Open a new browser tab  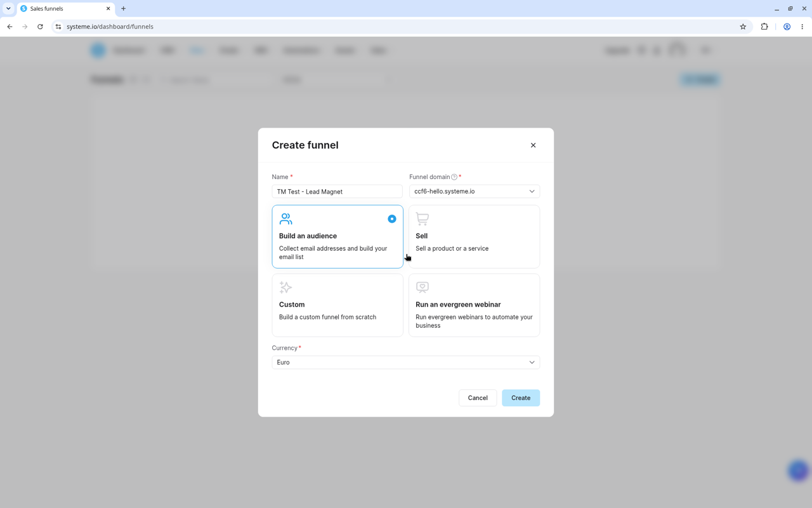click(x=124, y=9)
